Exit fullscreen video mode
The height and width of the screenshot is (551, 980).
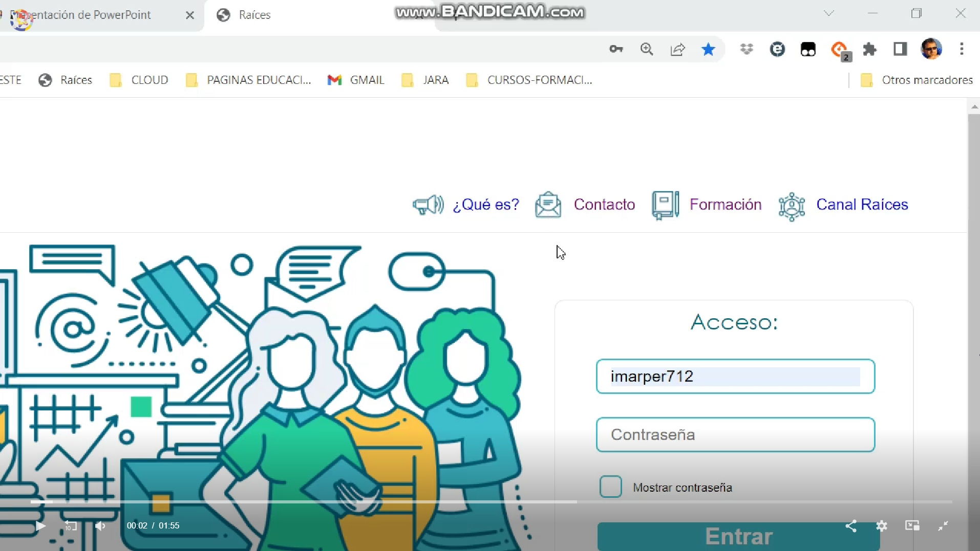[x=943, y=526]
